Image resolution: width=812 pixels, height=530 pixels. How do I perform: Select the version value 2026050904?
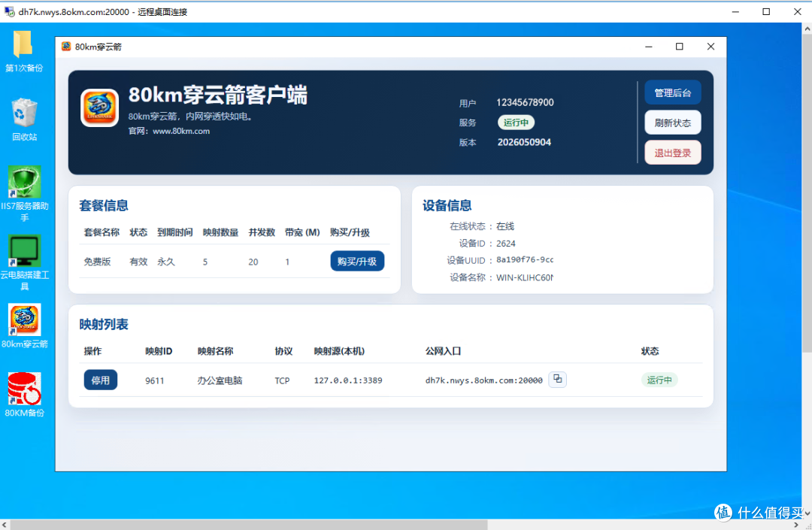click(524, 142)
